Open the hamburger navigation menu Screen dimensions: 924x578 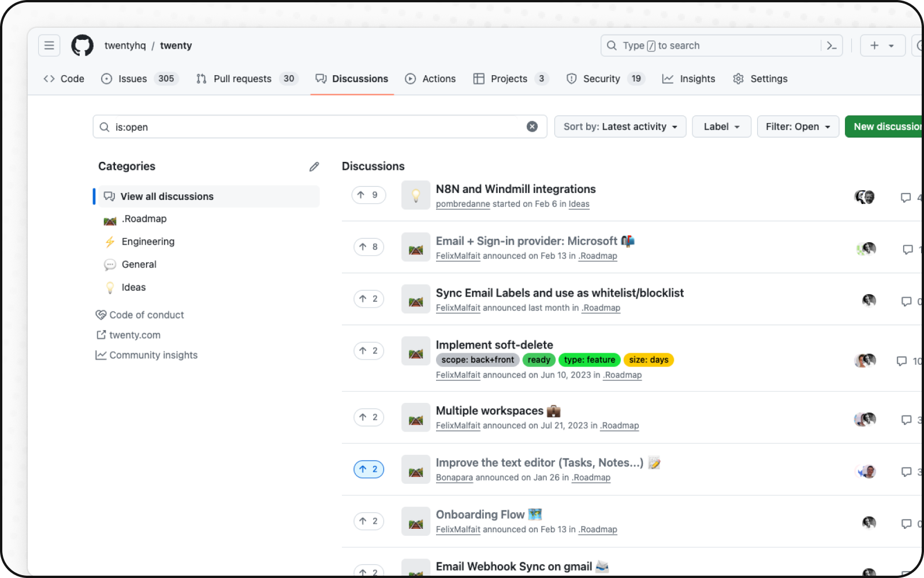click(49, 46)
